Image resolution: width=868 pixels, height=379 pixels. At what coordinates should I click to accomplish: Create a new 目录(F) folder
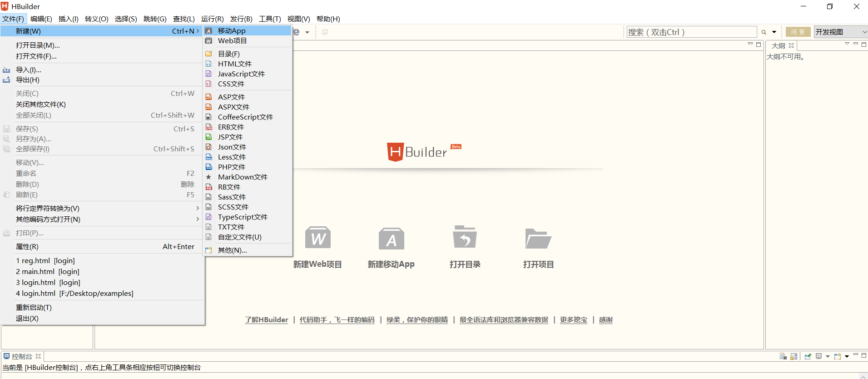click(x=248, y=54)
